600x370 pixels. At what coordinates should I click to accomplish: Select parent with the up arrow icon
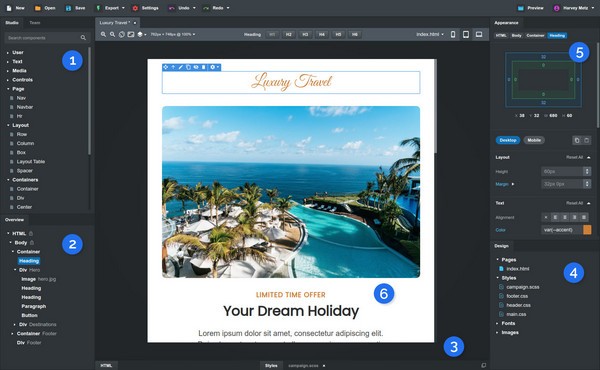173,67
